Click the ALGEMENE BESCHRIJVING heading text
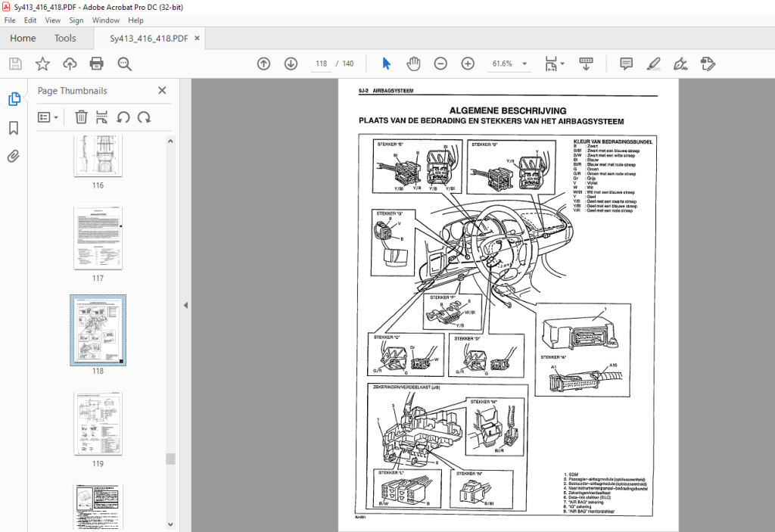775x532 pixels. click(508, 110)
